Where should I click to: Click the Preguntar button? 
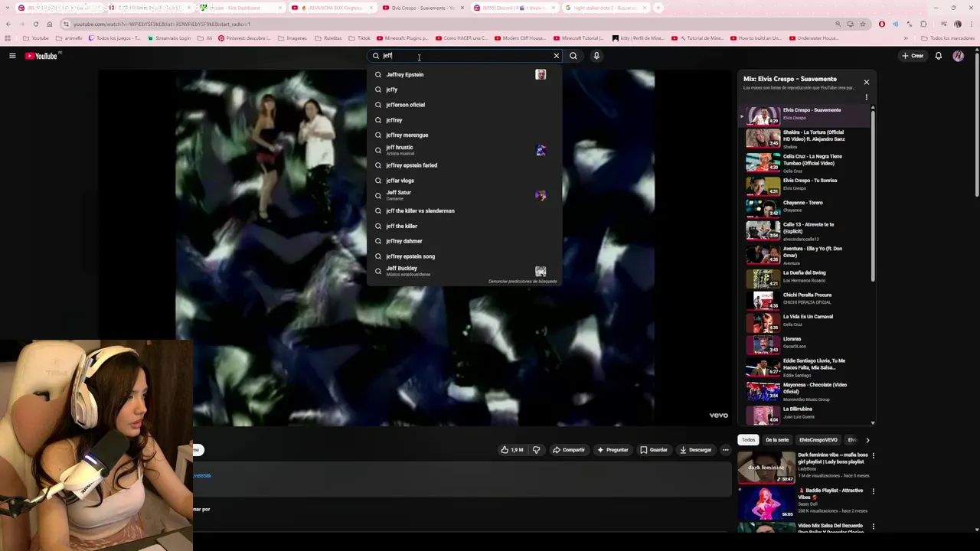[x=612, y=450]
